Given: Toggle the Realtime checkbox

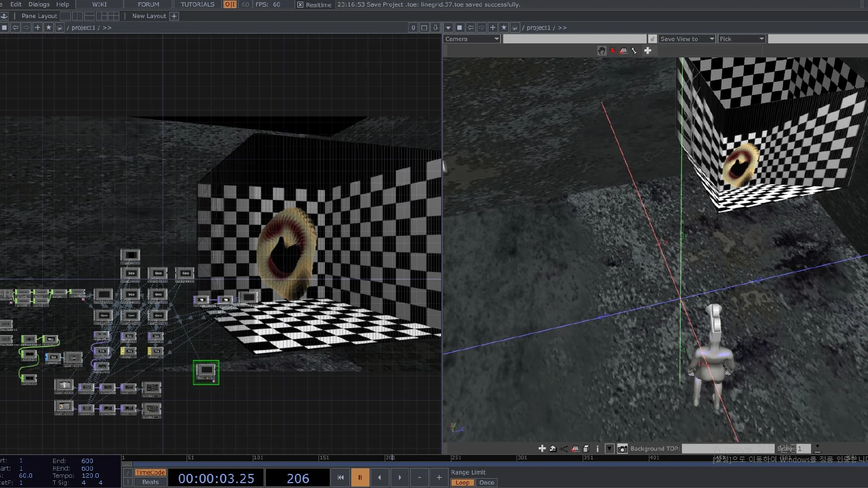Looking at the screenshot, I should (x=301, y=4).
